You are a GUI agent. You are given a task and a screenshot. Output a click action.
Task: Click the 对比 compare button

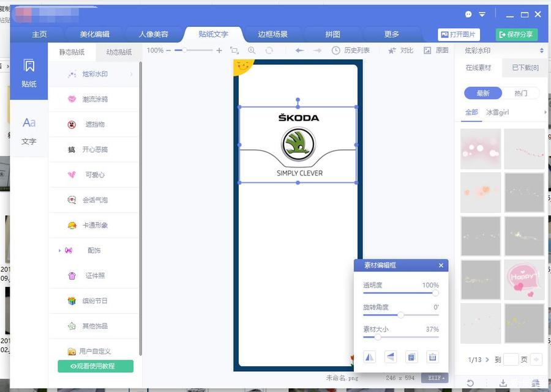click(401, 51)
